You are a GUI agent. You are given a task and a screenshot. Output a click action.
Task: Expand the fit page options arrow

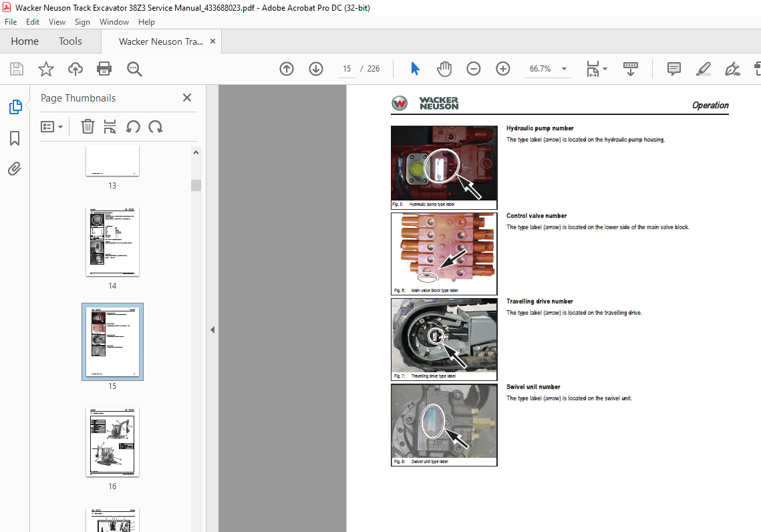click(x=605, y=68)
